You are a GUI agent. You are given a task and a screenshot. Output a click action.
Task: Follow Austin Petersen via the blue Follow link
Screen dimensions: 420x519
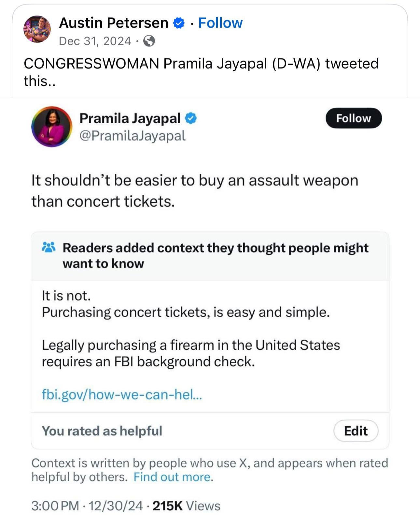coord(220,23)
